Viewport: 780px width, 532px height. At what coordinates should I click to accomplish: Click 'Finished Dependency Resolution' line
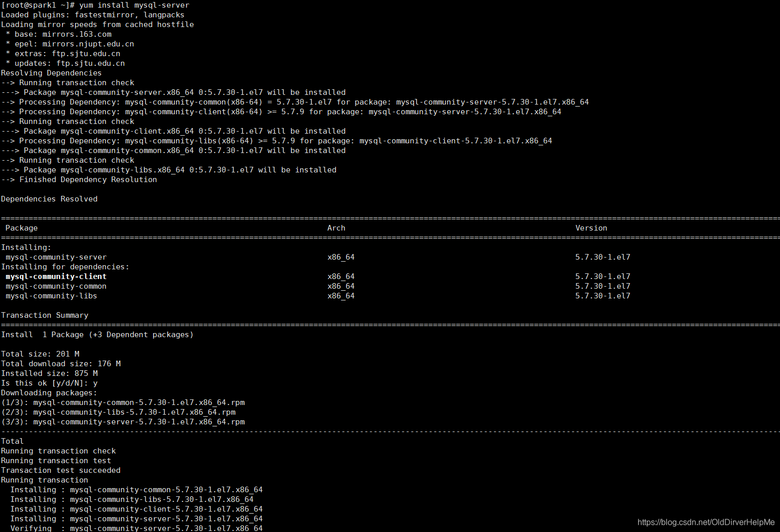coord(79,180)
